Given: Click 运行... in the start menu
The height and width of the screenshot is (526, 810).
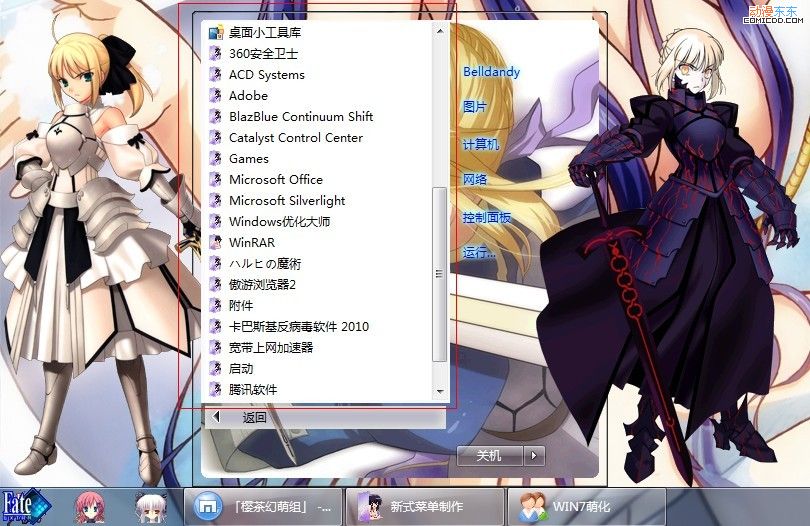Looking at the screenshot, I should [x=479, y=253].
